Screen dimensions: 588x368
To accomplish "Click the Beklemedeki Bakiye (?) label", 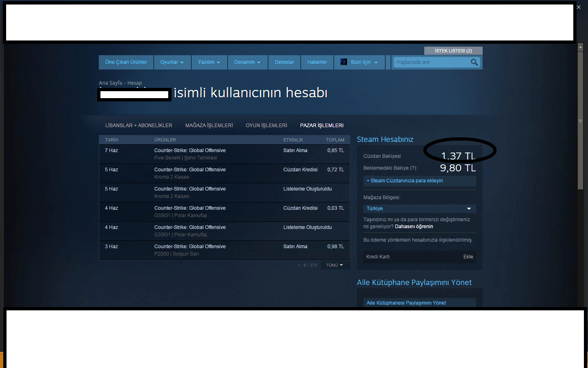I will point(390,168).
